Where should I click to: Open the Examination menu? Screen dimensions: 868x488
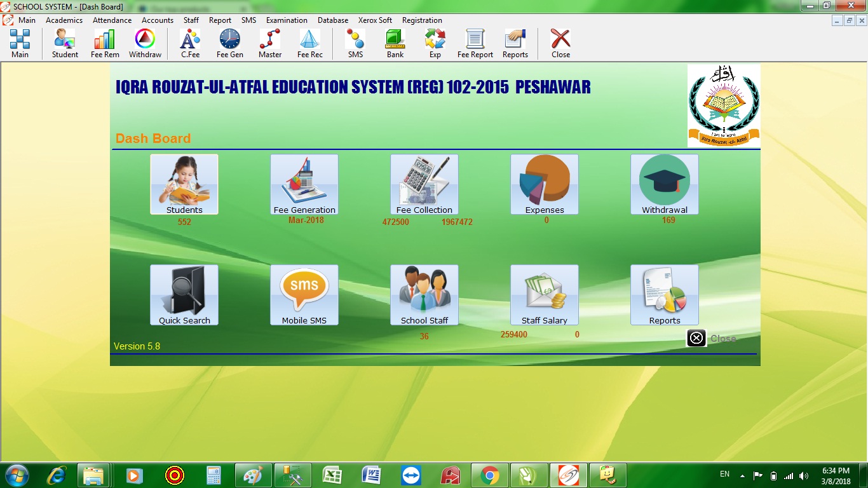click(x=287, y=20)
